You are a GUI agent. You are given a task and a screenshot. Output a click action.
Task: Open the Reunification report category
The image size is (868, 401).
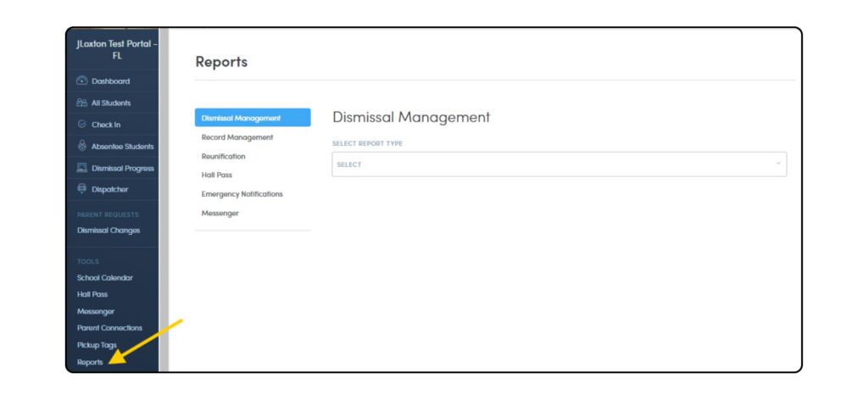click(x=224, y=157)
